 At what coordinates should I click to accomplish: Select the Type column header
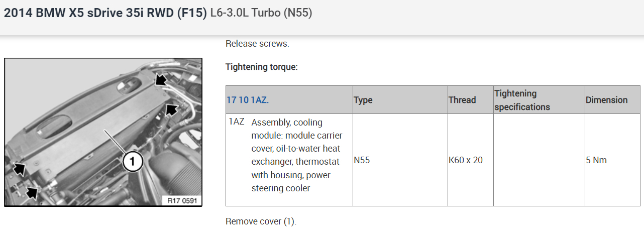tap(363, 100)
